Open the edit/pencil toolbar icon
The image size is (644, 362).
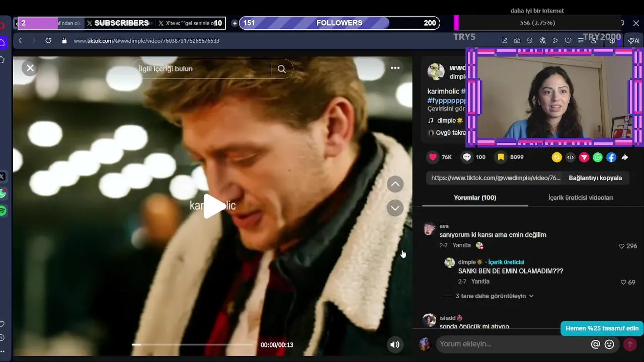pos(504,41)
